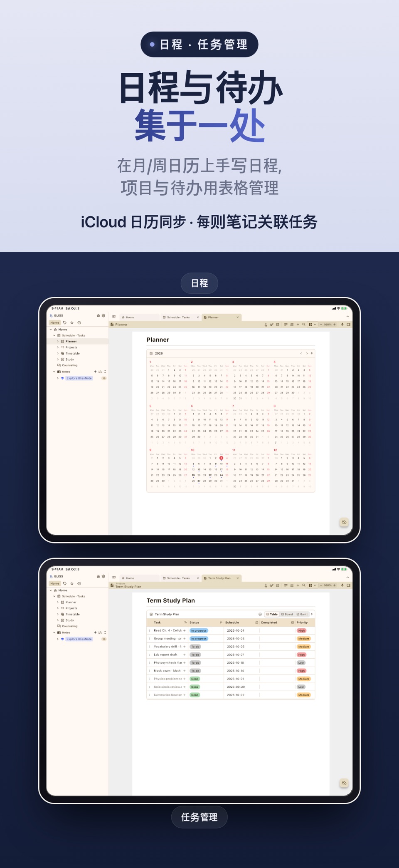Open layout dropdown in Planner window toolbar
Viewport: 399px width, 868px height.
pyautogui.click(x=312, y=325)
